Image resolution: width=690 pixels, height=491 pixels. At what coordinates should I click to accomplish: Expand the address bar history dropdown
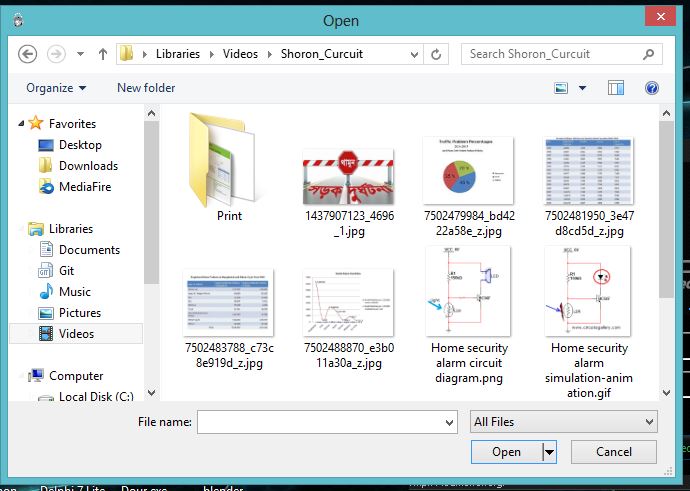(x=414, y=55)
